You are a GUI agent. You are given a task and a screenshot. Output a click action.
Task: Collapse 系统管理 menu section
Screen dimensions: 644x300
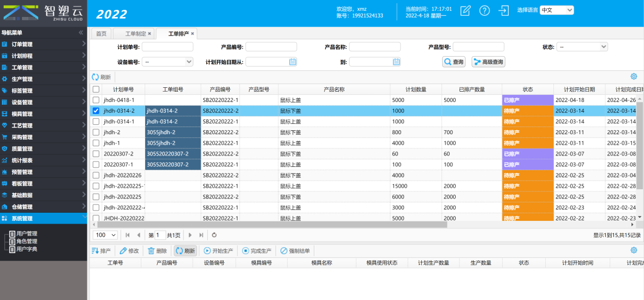(x=44, y=218)
